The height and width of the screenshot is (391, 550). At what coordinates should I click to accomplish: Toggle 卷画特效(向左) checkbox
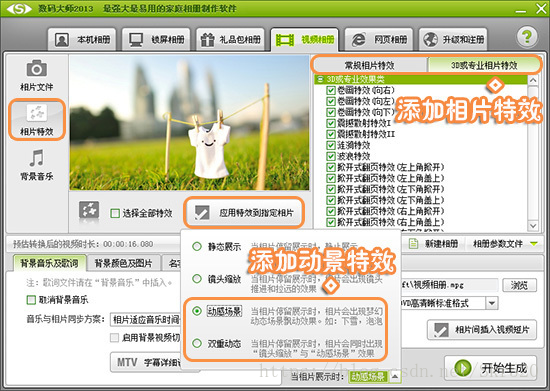click(330, 101)
